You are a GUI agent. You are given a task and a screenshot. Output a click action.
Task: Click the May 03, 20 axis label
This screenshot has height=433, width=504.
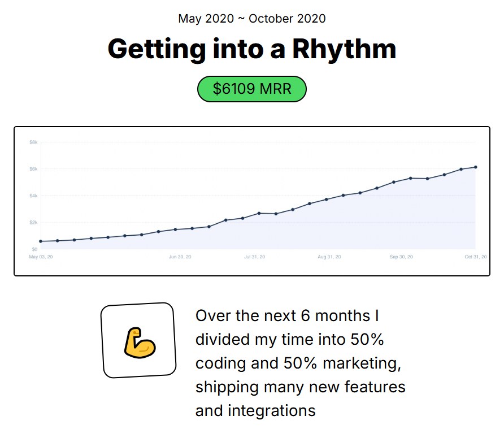(x=41, y=257)
